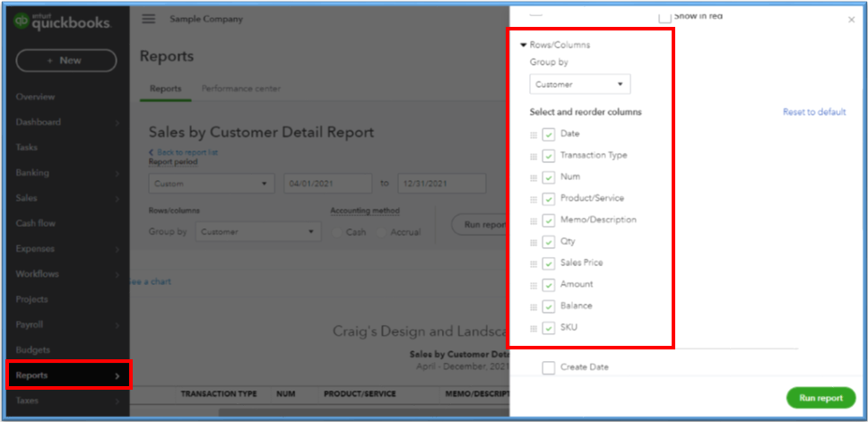
Task: Uncheck the SKU column checkbox
Action: click(x=549, y=328)
